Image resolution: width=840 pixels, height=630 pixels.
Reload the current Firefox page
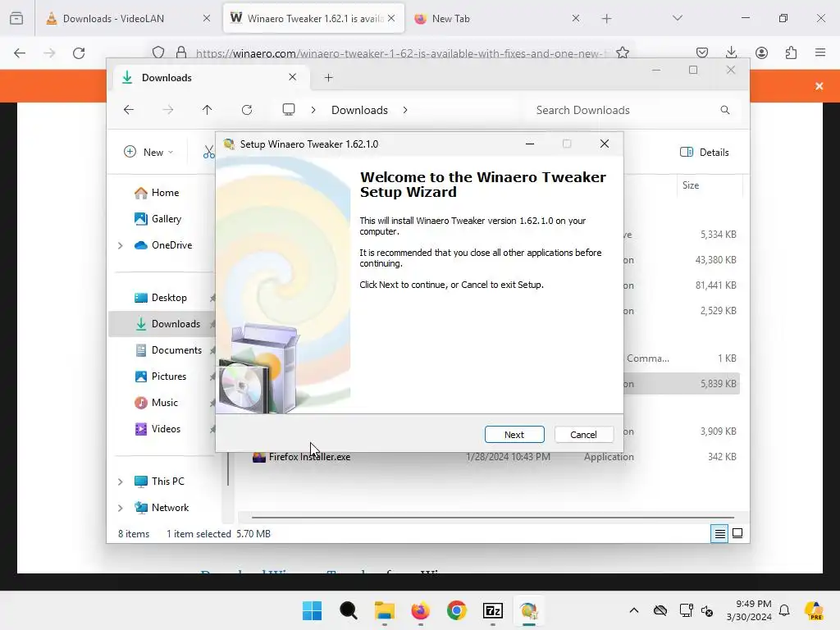click(79, 52)
